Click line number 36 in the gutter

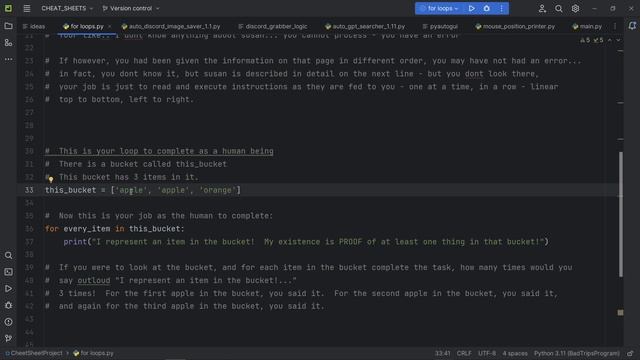[29, 229]
